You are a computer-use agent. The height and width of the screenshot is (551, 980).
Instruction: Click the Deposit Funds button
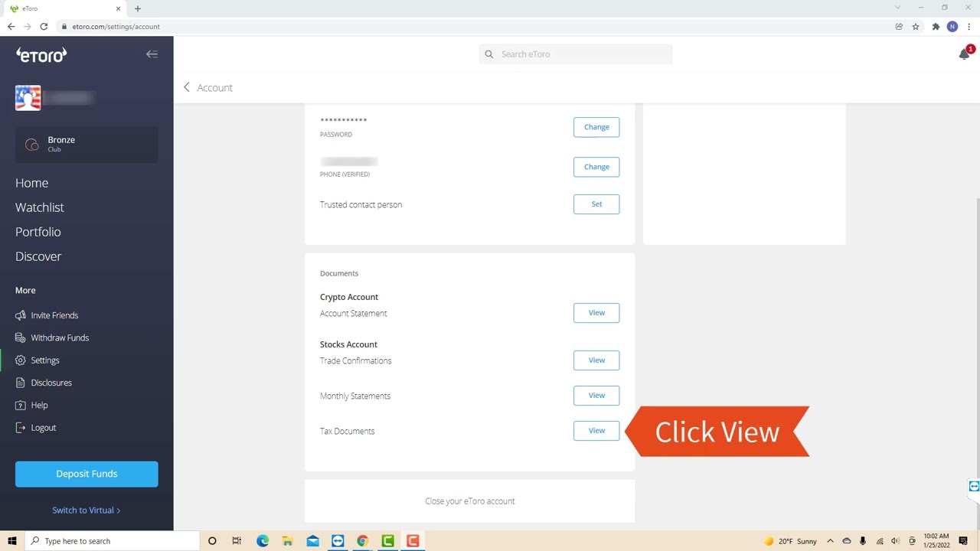(x=87, y=474)
